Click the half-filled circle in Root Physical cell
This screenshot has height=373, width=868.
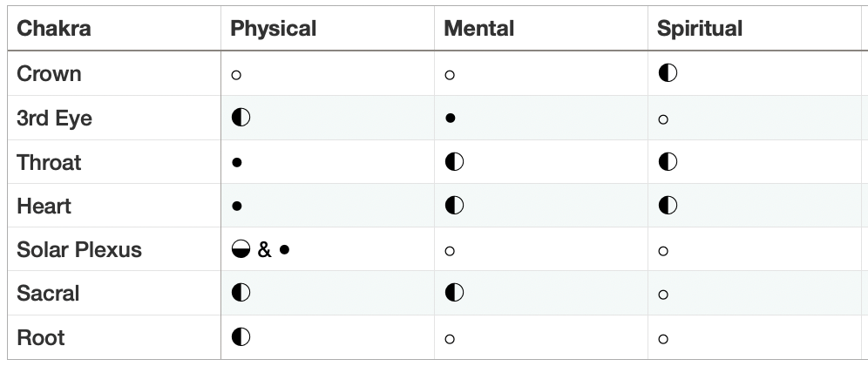pyautogui.click(x=241, y=336)
